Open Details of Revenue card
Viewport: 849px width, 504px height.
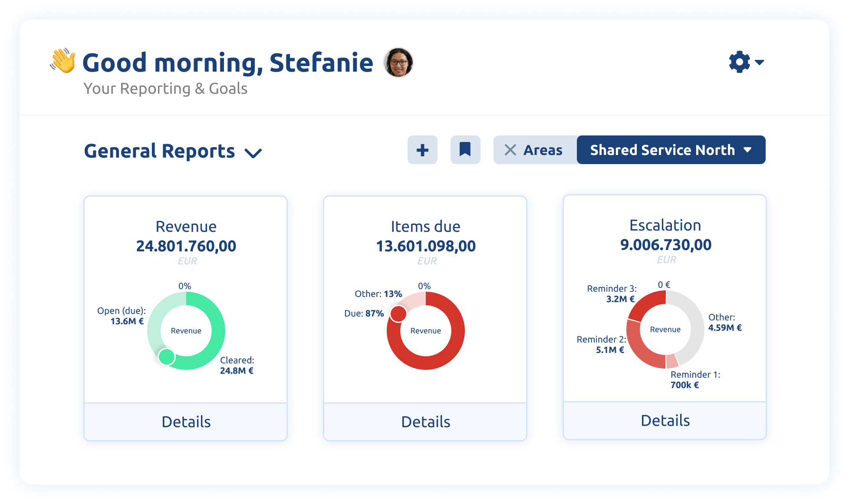click(x=186, y=422)
